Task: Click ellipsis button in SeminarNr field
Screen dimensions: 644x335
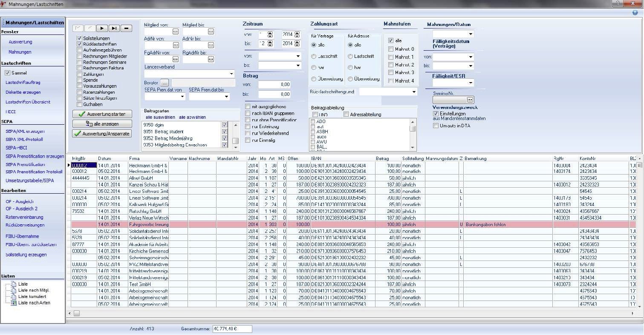Action: 470,100
